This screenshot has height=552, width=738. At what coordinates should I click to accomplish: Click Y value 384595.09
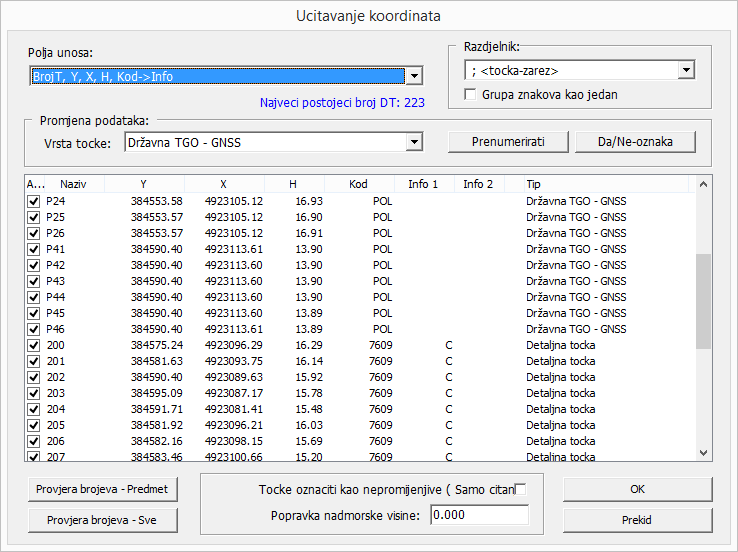pyautogui.click(x=157, y=393)
